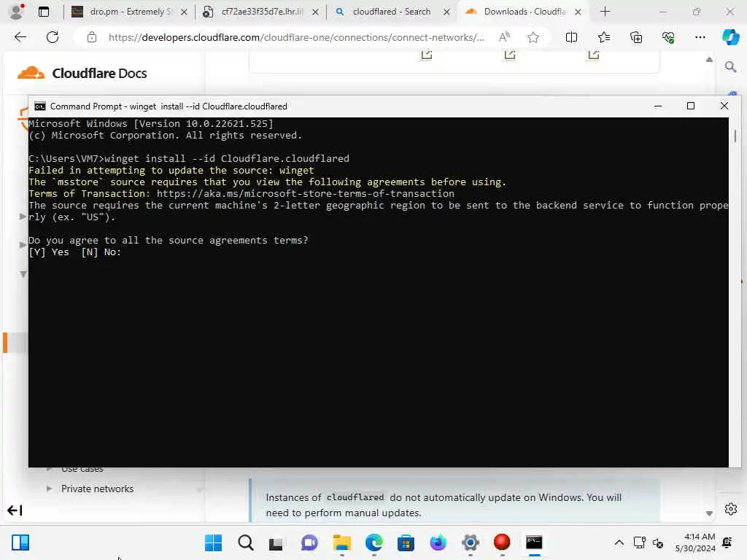The image size is (747, 560).
Task: Open Edge settings and more menu
Action: point(700,37)
